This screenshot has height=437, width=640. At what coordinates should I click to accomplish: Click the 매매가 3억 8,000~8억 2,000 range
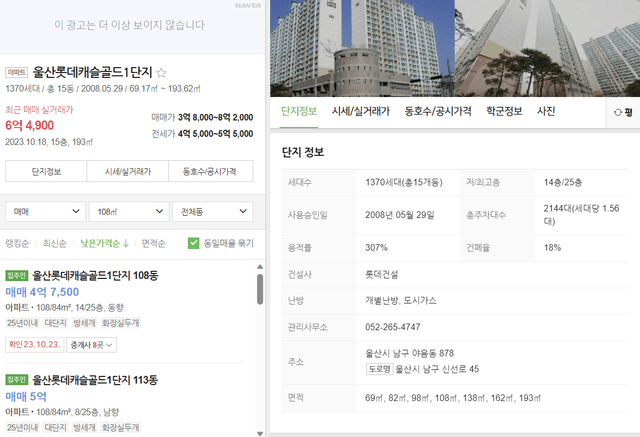[x=202, y=118]
